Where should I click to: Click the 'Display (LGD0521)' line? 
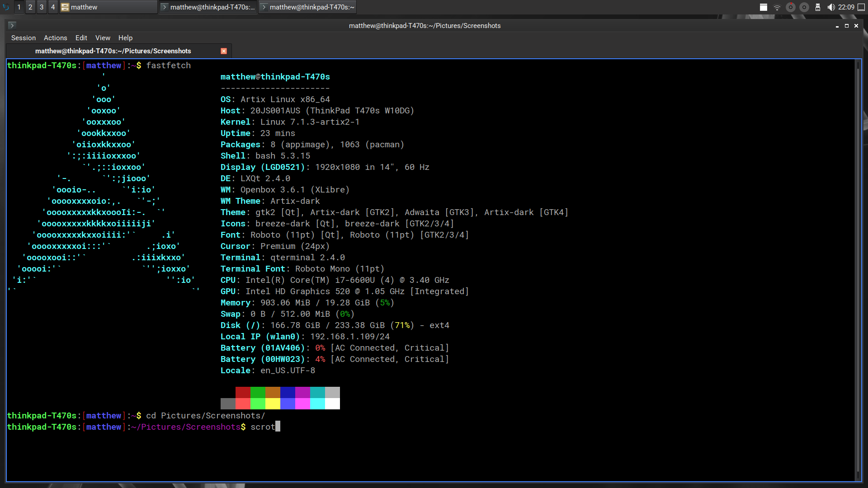tap(325, 167)
